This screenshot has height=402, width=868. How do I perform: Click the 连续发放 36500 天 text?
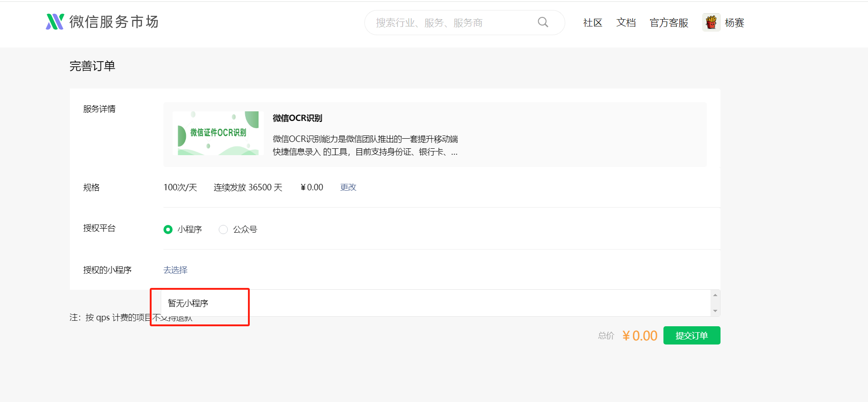click(248, 188)
